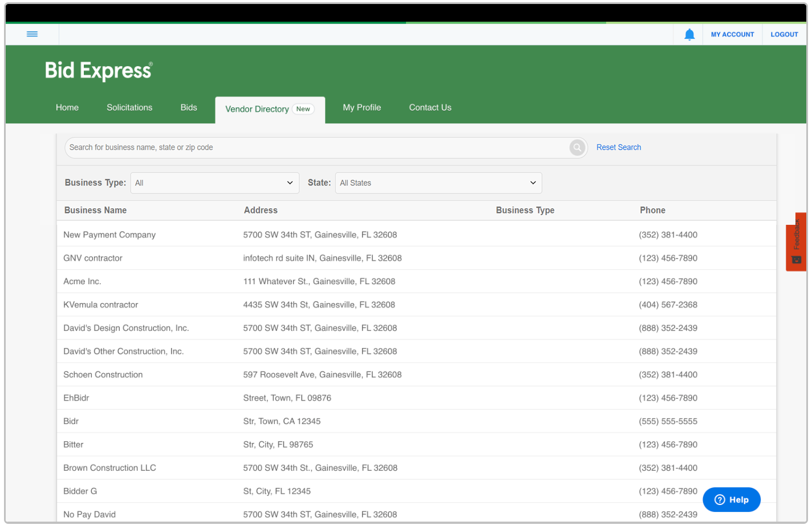
Task: Click phone (404) 567-2368
Action: (x=668, y=305)
